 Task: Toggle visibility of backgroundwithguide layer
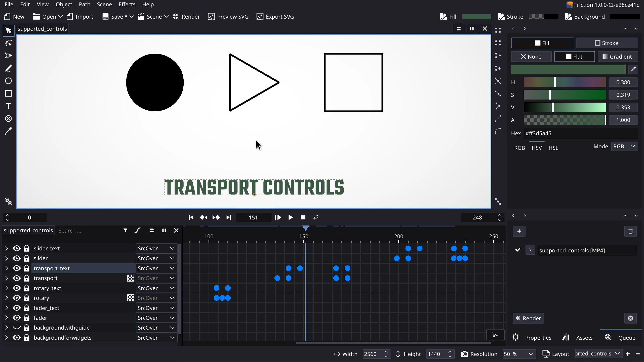pos(16,328)
